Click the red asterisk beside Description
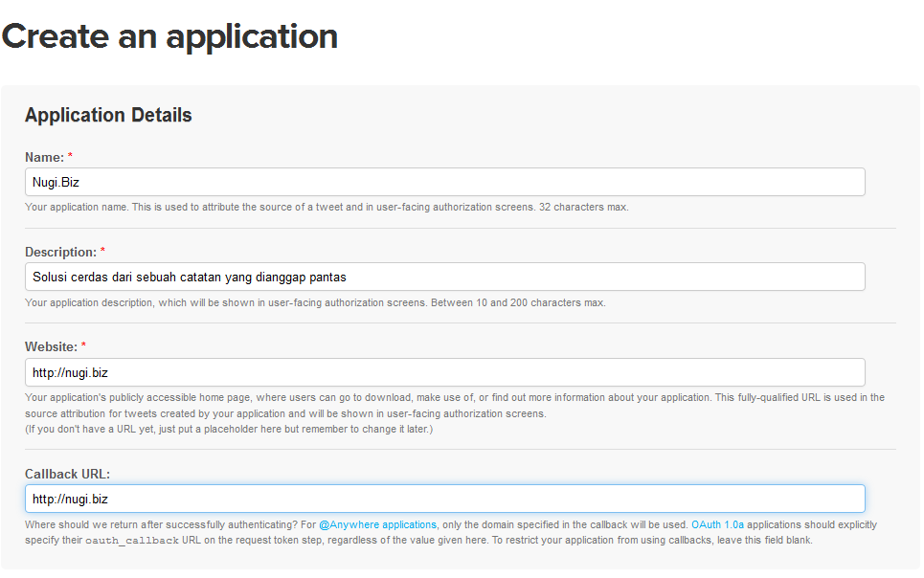Screen dimensions: 924x578 click(x=102, y=251)
